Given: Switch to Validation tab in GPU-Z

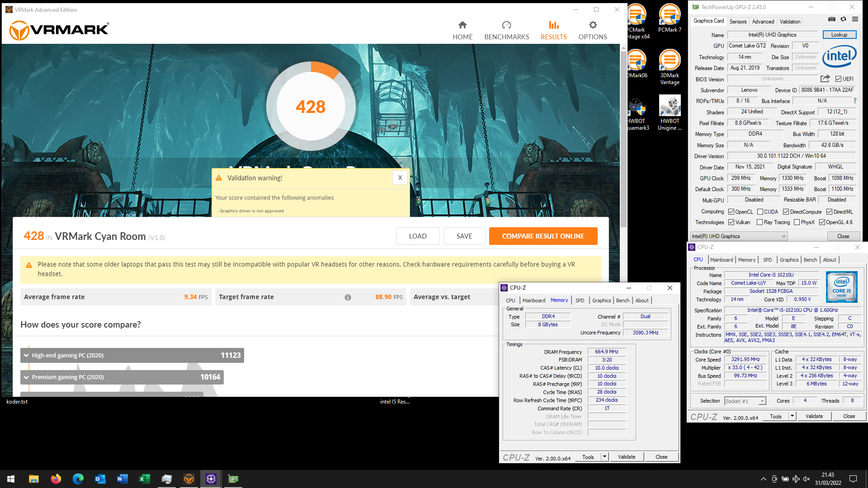Looking at the screenshot, I should 790,21.
